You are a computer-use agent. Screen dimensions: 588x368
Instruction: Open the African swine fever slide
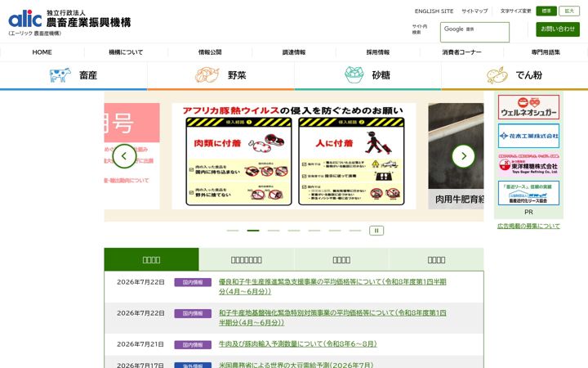coord(294,156)
